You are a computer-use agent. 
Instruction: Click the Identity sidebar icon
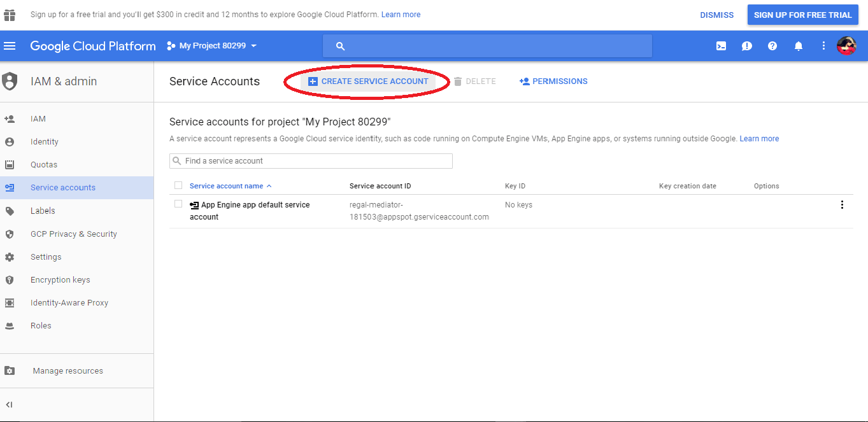10,142
